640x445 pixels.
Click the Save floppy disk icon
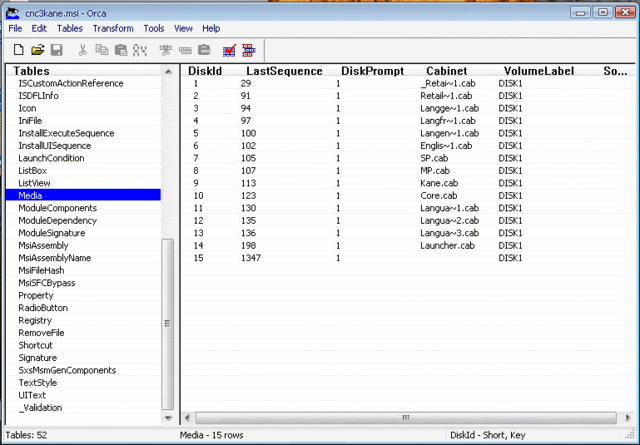56,50
